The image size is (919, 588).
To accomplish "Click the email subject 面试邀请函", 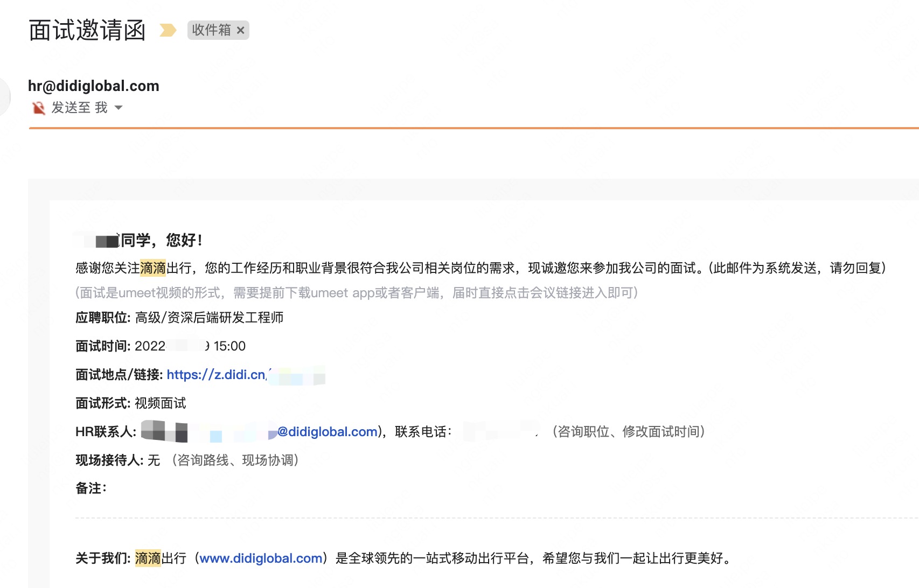I will (x=87, y=30).
